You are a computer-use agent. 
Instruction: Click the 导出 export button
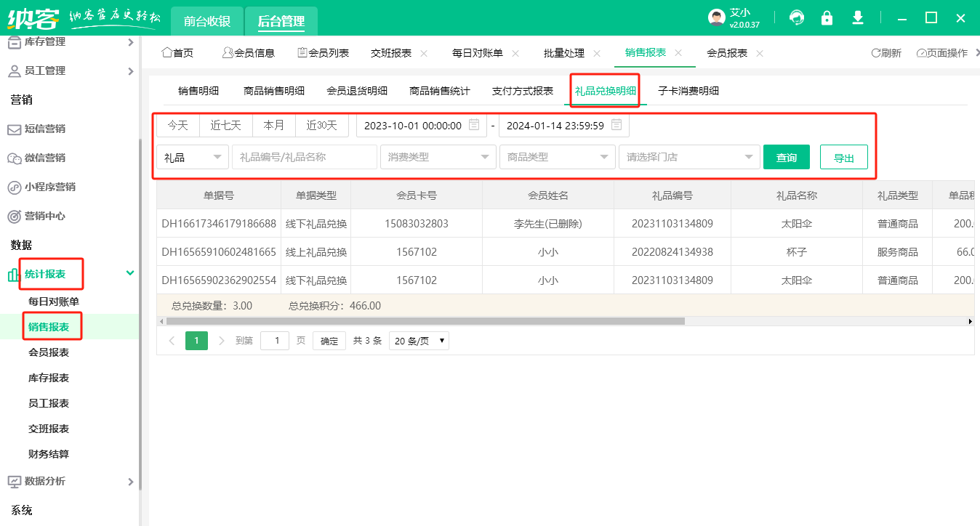point(843,157)
